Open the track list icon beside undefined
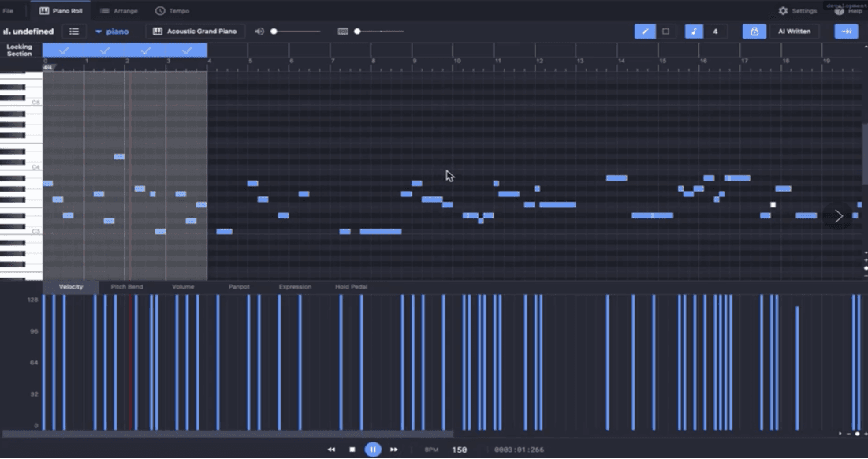This screenshot has height=459, width=868. [76, 32]
